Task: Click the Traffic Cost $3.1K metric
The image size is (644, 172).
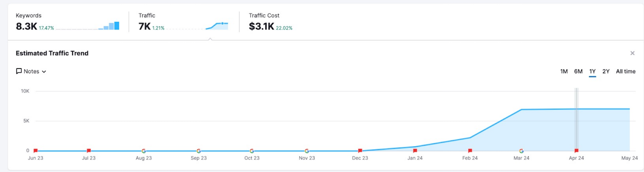Action: point(262,26)
